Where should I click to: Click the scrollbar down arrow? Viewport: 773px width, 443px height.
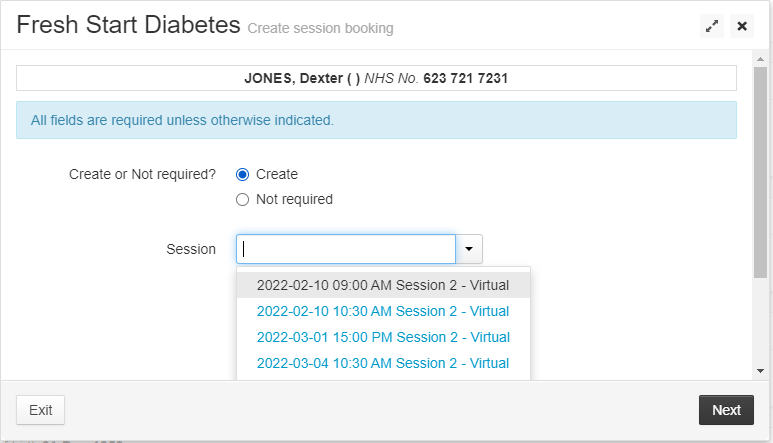click(761, 371)
